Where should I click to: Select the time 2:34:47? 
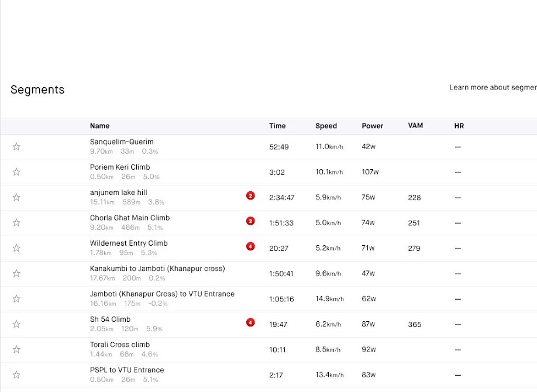click(x=281, y=198)
